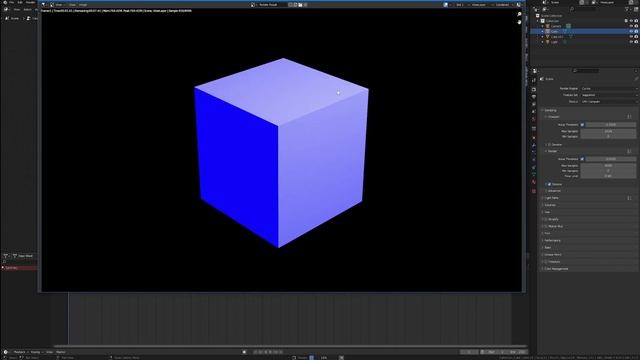Click the Slot 1 selector
This screenshot has width=640, height=360.
[460, 5]
